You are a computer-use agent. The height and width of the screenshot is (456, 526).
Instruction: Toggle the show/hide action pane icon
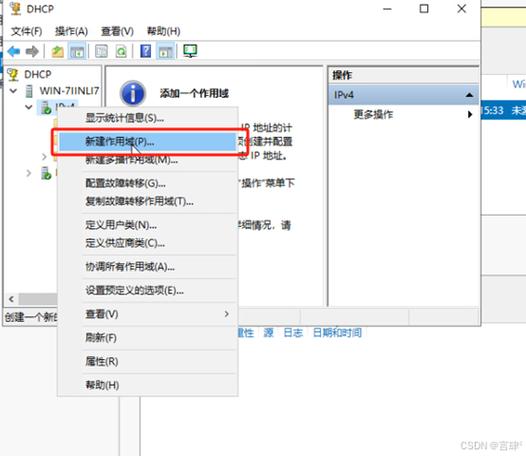(165, 51)
